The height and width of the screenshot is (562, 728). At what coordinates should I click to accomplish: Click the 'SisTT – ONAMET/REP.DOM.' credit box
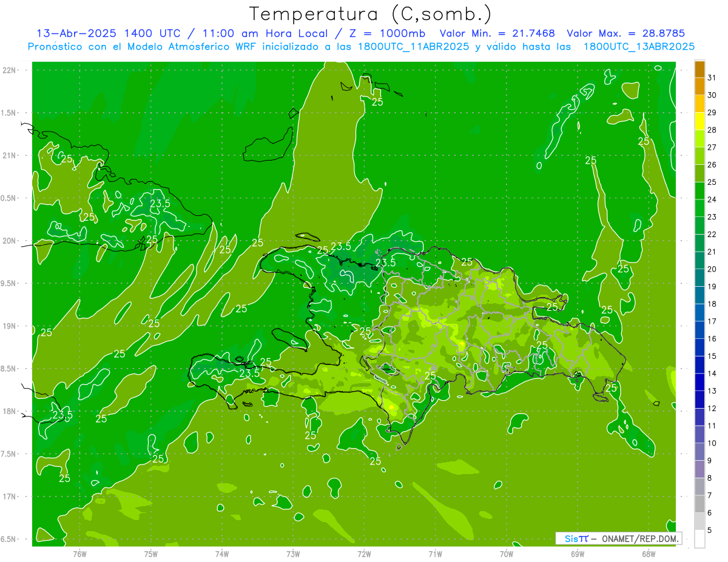618,538
